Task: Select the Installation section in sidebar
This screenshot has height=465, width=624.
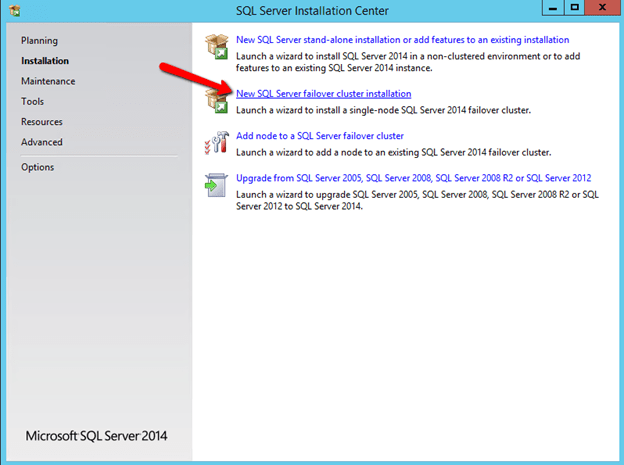Action: [45, 61]
